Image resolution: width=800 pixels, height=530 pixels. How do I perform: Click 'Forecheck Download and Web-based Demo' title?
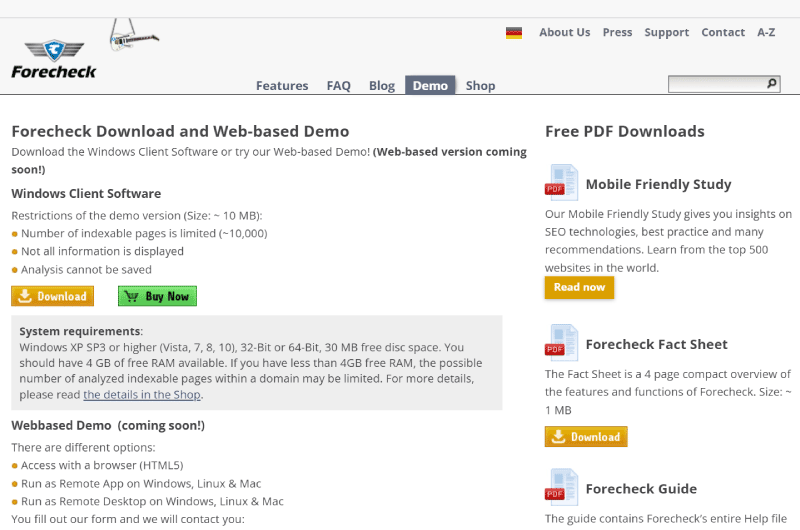point(180,132)
